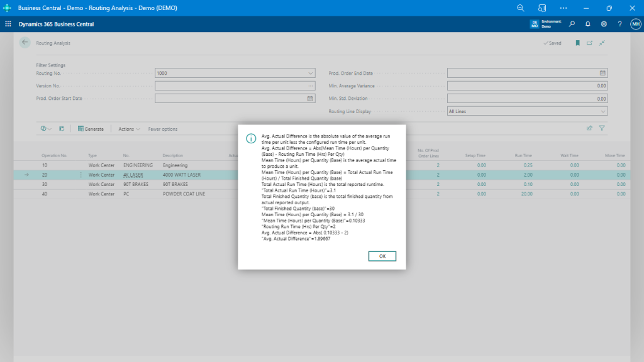Expand the view options eye icon chevron

click(x=48, y=128)
